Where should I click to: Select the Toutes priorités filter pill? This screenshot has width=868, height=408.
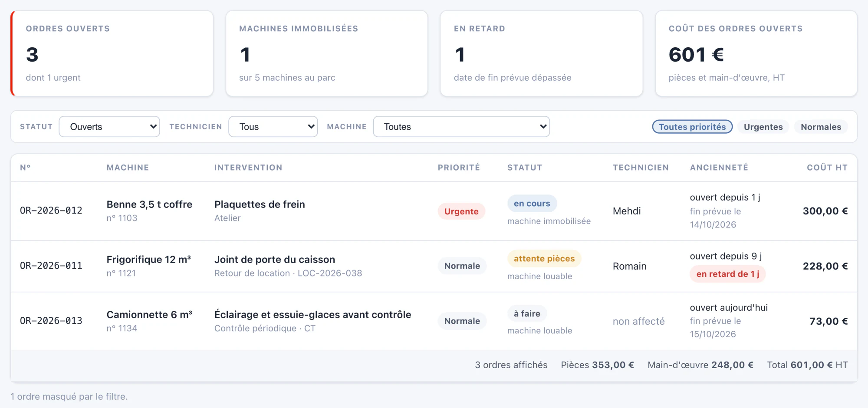pos(692,127)
